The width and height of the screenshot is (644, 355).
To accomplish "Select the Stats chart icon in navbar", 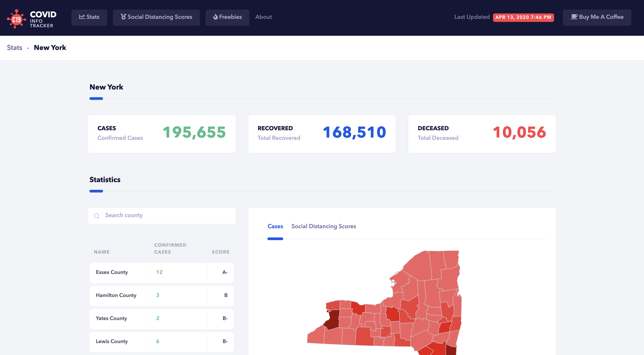I will click(82, 17).
